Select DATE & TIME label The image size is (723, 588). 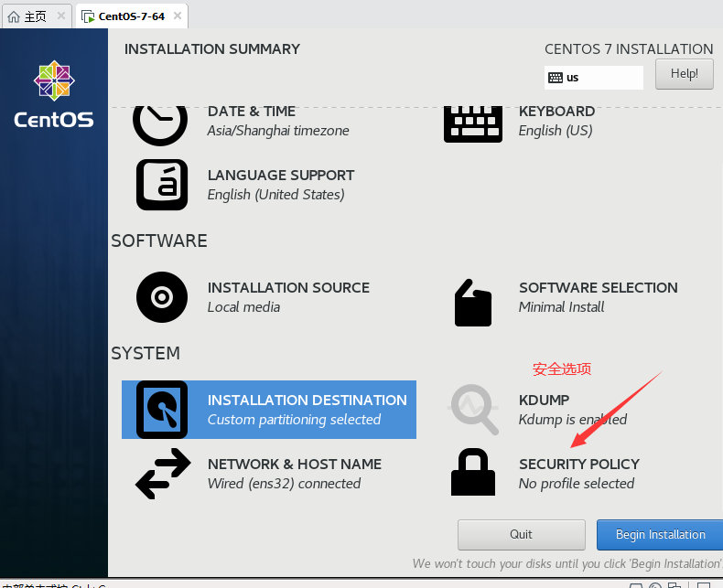tap(252, 112)
